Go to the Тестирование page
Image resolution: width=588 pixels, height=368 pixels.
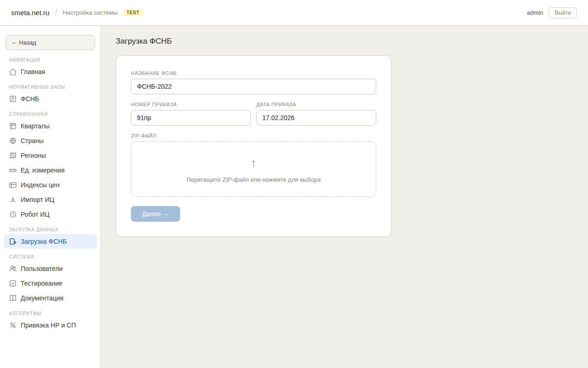[x=41, y=283]
